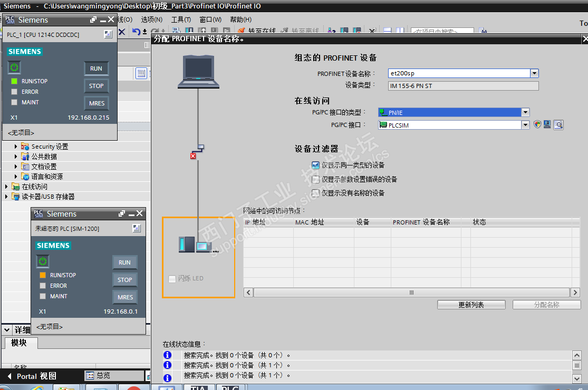Open the 选项(N) menu

tap(151, 19)
